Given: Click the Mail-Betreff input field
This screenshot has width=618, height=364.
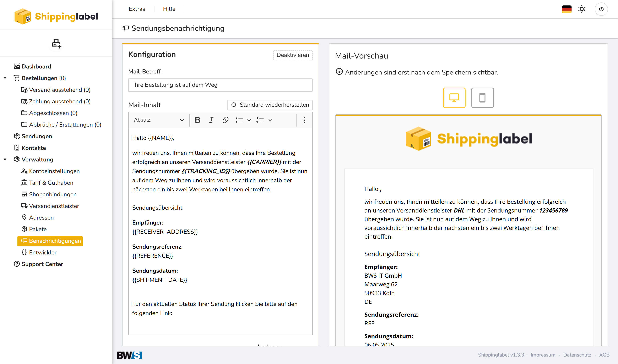Looking at the screenshot, I should click(x=220, y=85).
